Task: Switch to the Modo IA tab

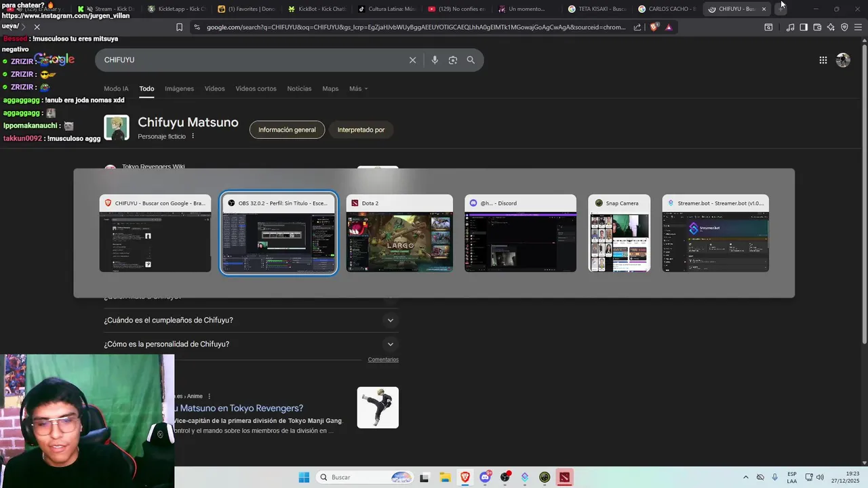Action: coord(116,89)
